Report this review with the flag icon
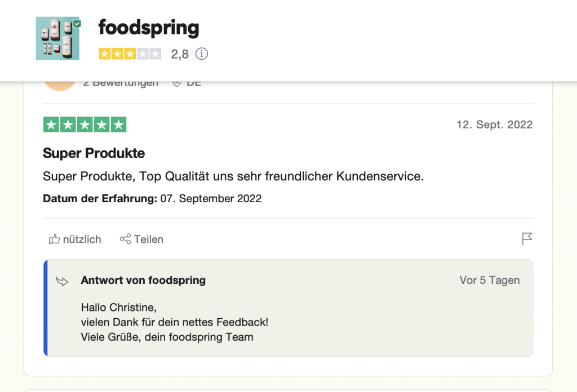 527,239
